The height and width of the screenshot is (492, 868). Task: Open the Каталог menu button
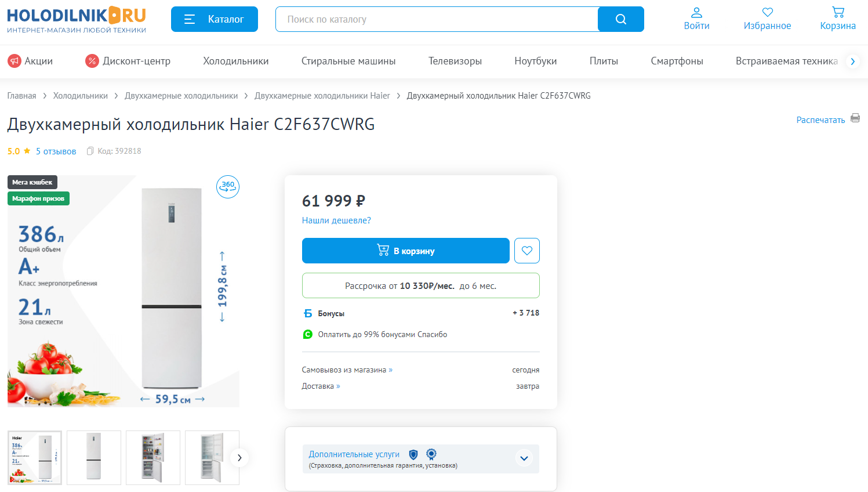coord(215,19)
